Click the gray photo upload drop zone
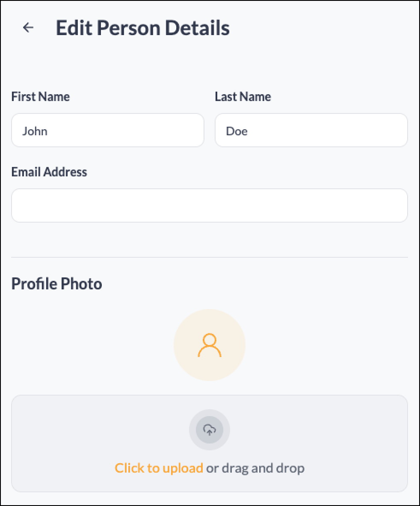Image resolution: width=420 pixels, height=506 pixels. 210,443
